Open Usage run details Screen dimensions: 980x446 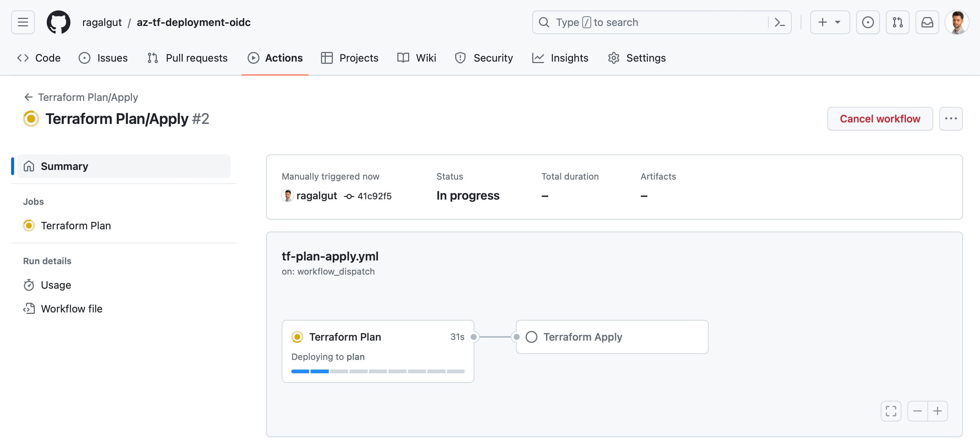[x=47, y=285]
